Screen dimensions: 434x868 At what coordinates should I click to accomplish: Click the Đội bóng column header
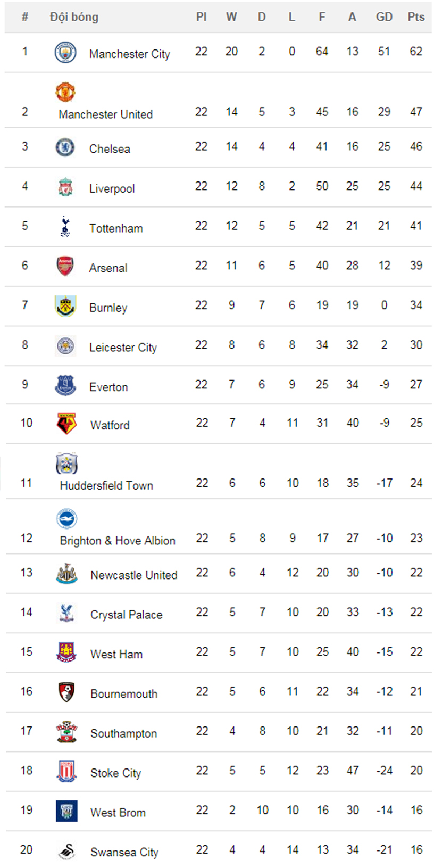coord(74,17)
